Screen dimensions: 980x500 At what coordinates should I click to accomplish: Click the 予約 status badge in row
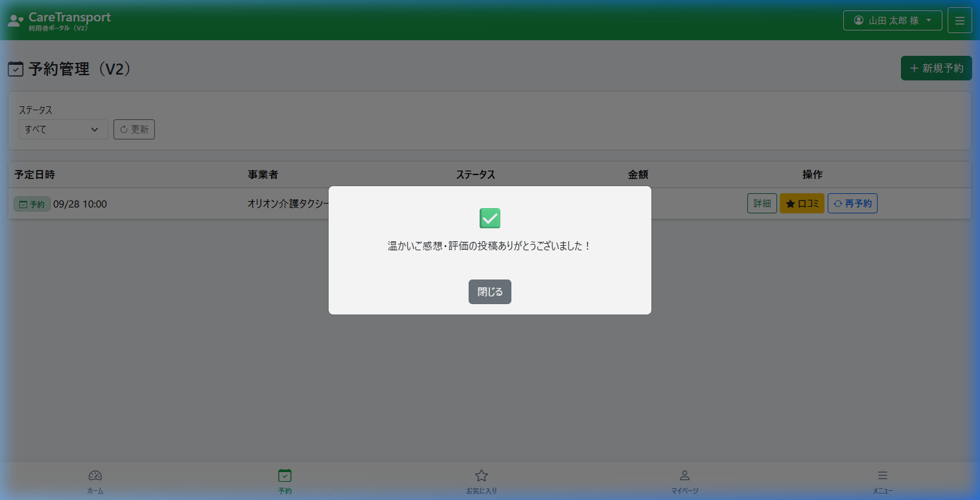click(x=32, y=204)
